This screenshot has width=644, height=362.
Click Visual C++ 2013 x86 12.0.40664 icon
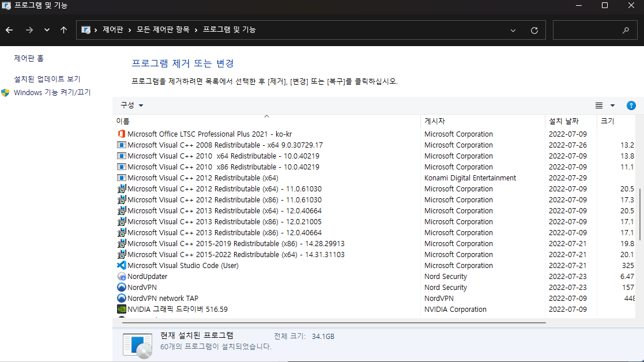click(121, 233)
